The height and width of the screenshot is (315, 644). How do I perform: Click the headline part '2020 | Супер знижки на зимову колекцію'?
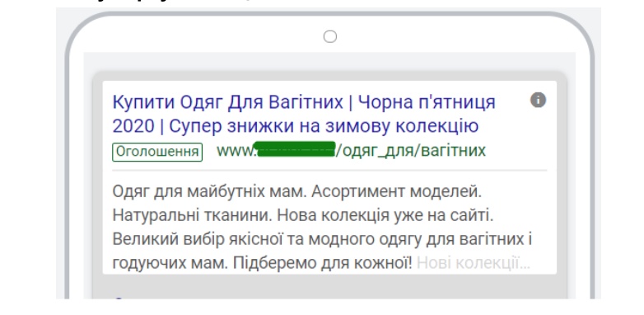[x=296, y=126]
